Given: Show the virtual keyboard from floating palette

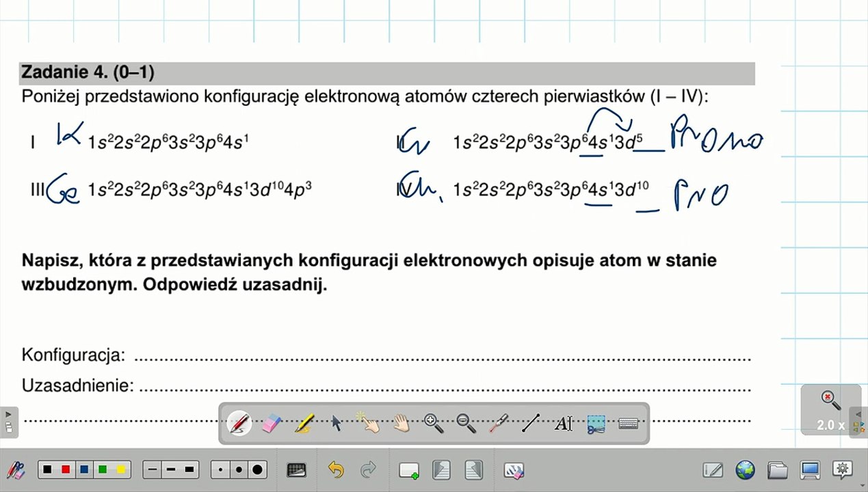Looking at the screenshot, I should [x=628, y=424].
